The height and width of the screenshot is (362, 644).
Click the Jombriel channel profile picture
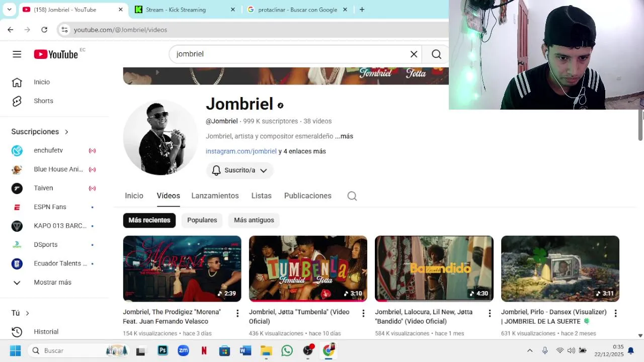160,137
